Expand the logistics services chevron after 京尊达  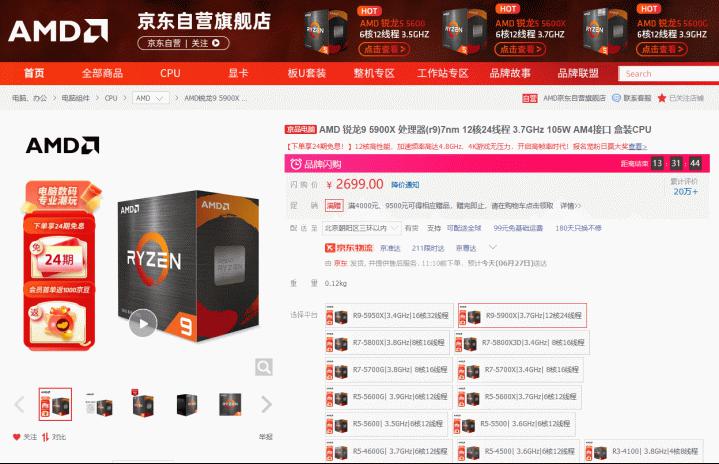tap(493, 248)
